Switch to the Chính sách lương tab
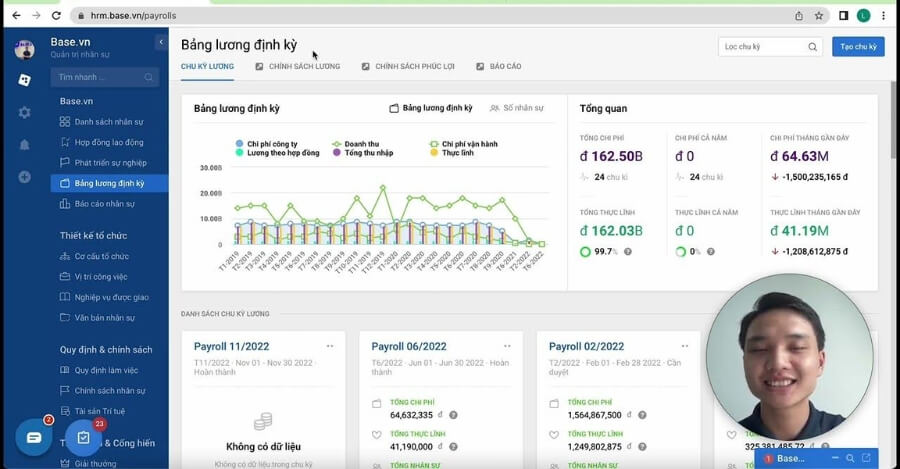The width and height of the screenshot is (900, 469). (298, 66)
